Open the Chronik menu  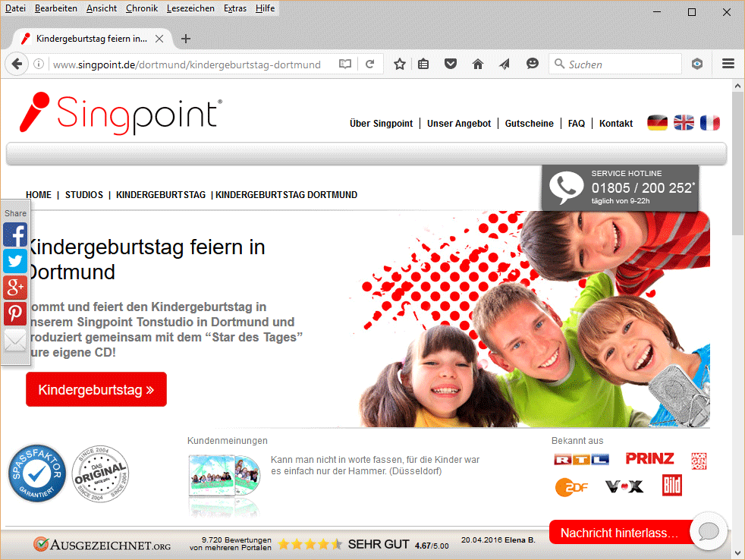[x=142, y=8]
